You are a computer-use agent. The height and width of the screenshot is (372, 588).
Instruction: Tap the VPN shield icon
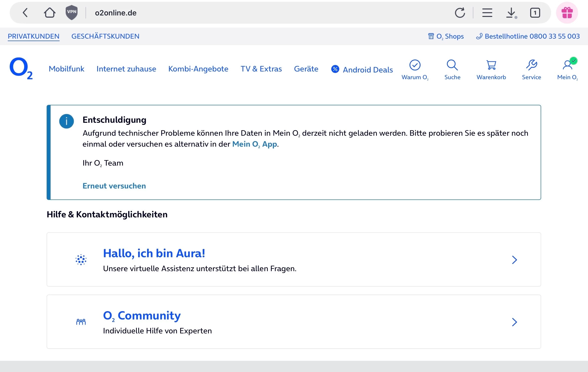[72, 12]
